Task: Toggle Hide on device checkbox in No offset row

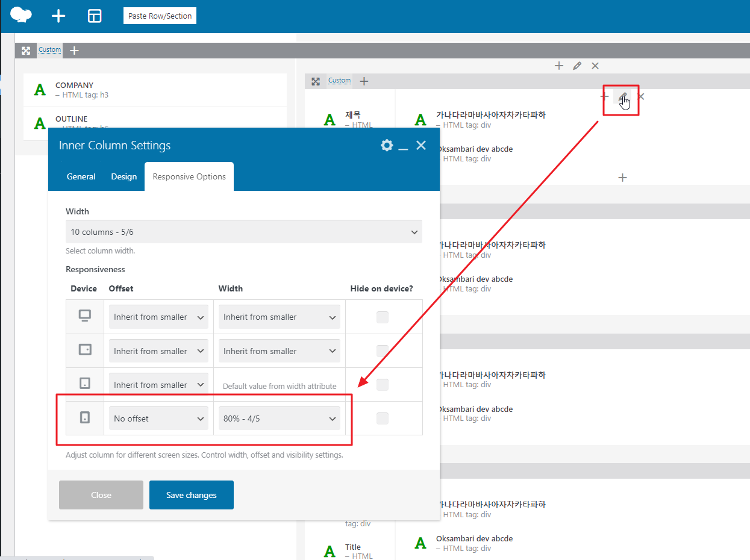Action: (x=383, y=418)
